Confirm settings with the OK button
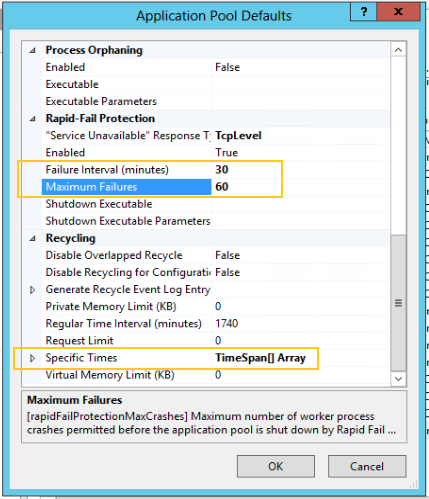 tap(276, 466)
